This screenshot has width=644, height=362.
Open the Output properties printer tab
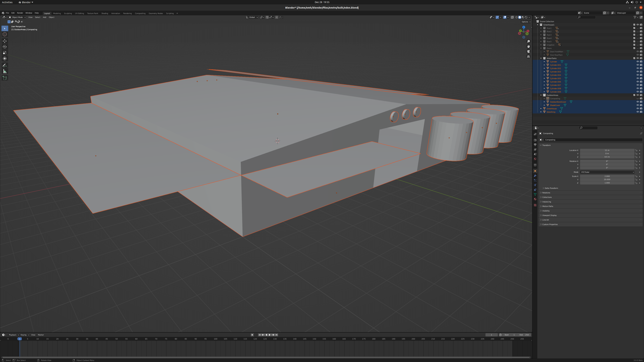535,145
